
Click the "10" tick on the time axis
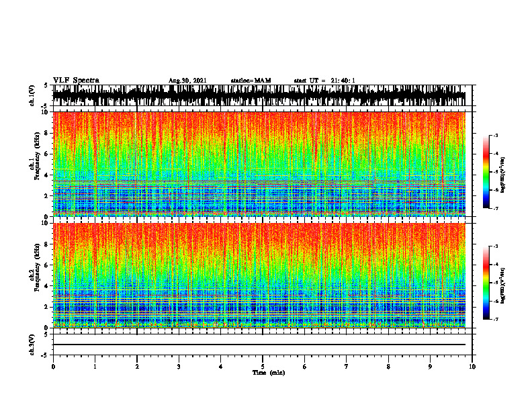pos(472,367)
